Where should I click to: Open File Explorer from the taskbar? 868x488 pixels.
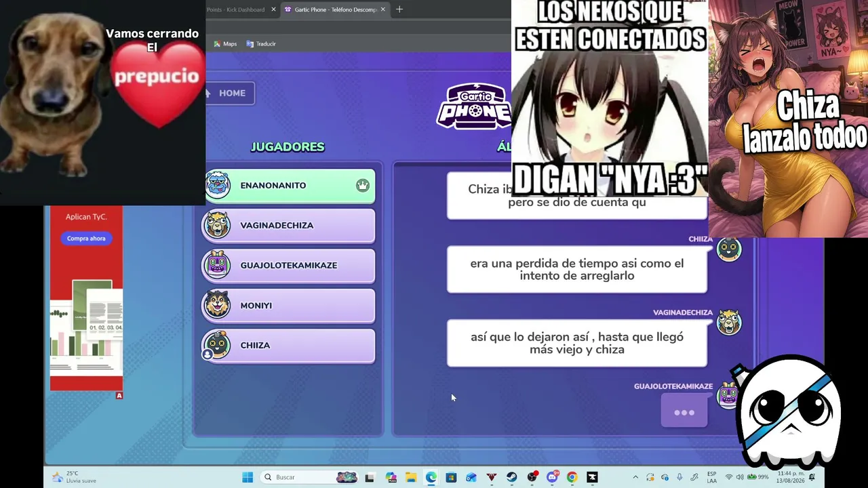pyautogui.click(x=411, y=477)
